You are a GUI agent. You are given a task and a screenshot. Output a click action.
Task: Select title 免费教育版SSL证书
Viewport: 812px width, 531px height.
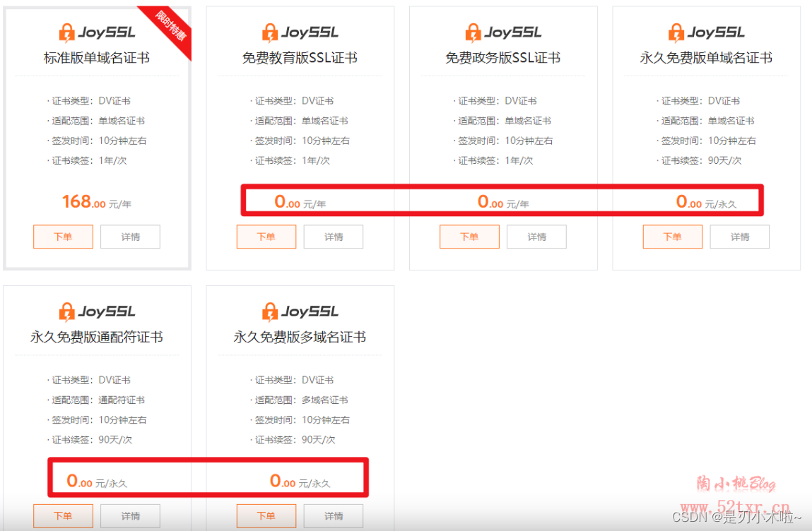[300, 57]
